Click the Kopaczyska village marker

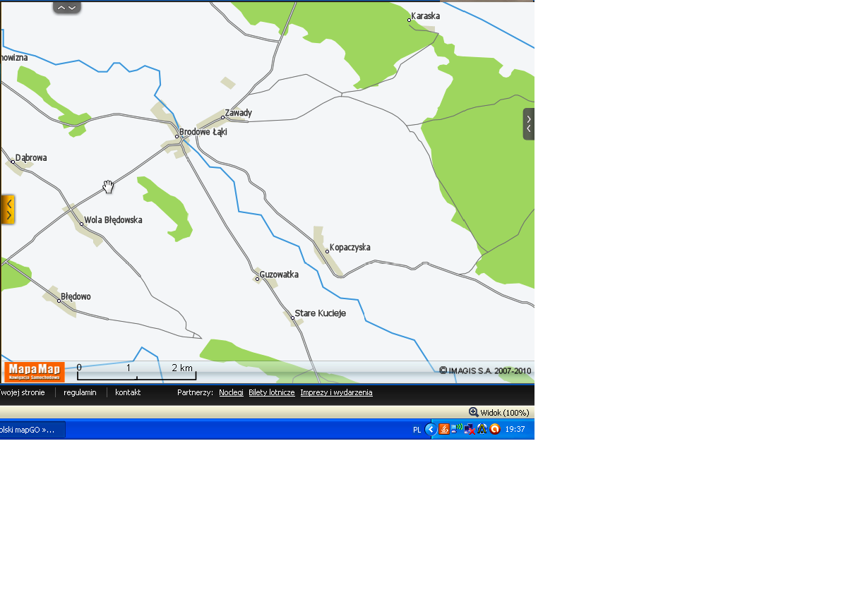coord(328,251)
